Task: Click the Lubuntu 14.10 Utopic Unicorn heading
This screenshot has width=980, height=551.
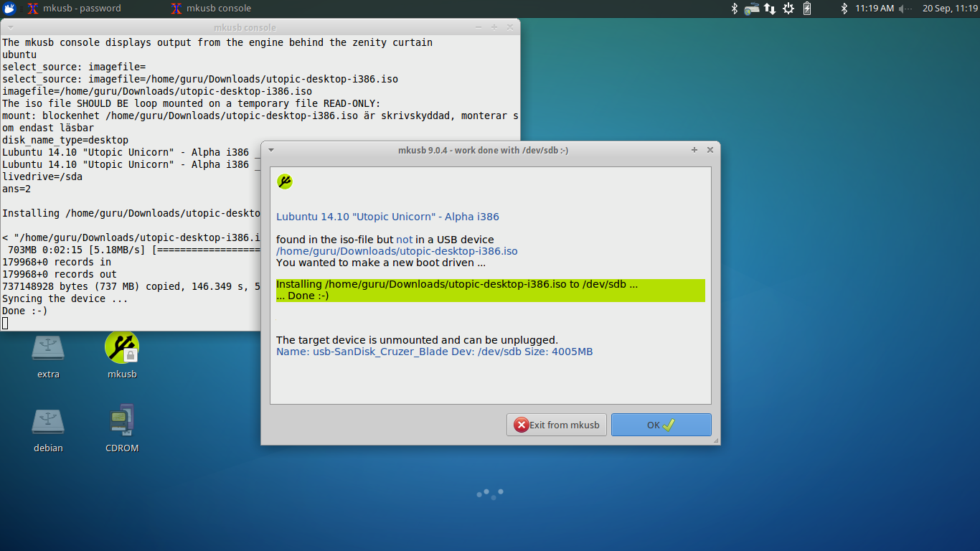Action: click(x=387, y=217)
